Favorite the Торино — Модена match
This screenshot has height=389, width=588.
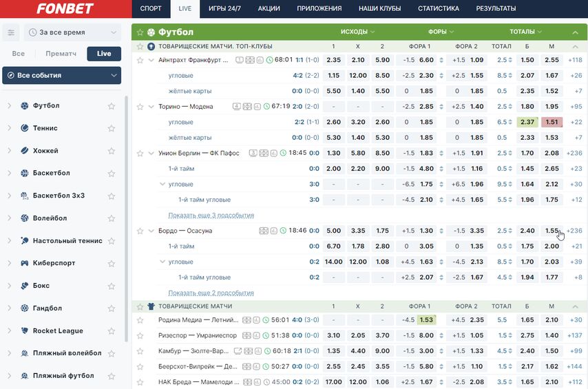[140, 107]
